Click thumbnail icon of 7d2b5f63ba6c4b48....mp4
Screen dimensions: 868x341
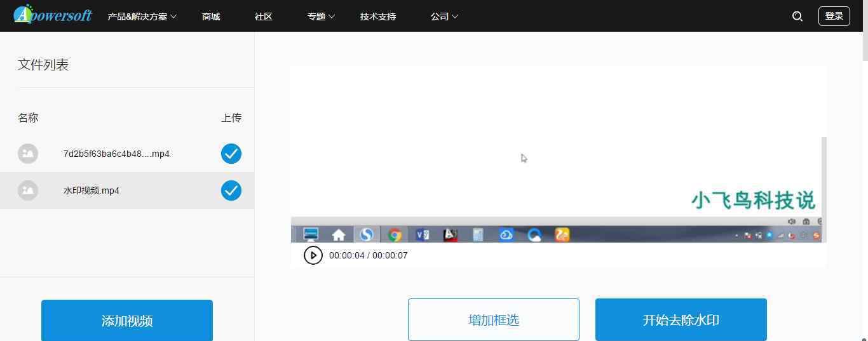pyautogui.click(x=28, y=154)
